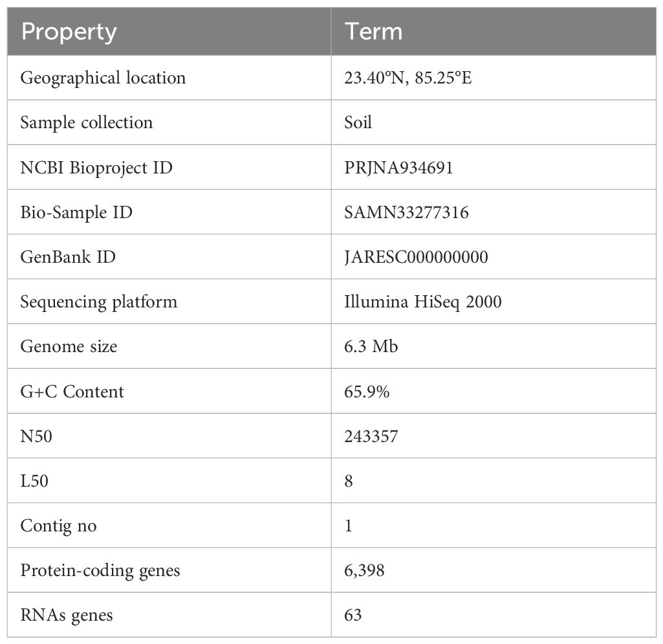Click the Sequencing platform label
663x644 pixels.
pos(98,302)
